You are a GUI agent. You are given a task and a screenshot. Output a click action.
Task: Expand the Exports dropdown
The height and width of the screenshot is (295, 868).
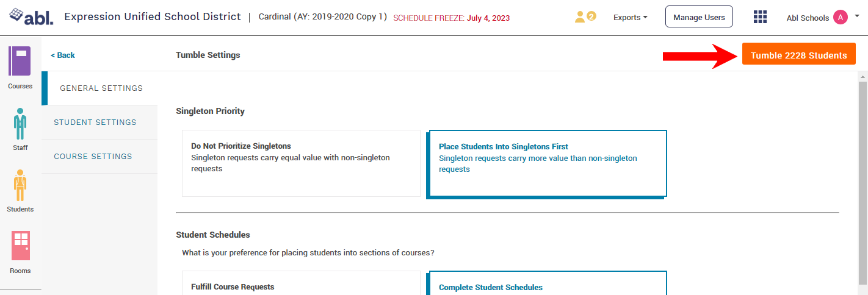point(631,18)
